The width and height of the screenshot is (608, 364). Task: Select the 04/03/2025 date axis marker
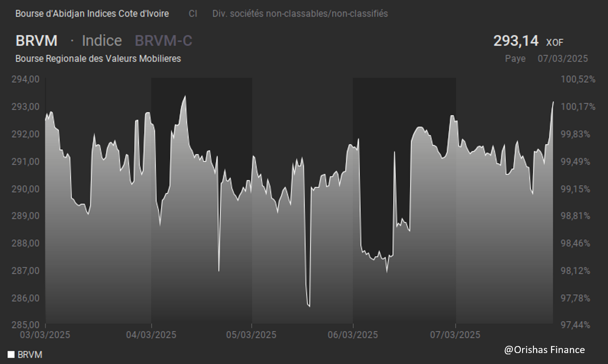pos(151,335)
